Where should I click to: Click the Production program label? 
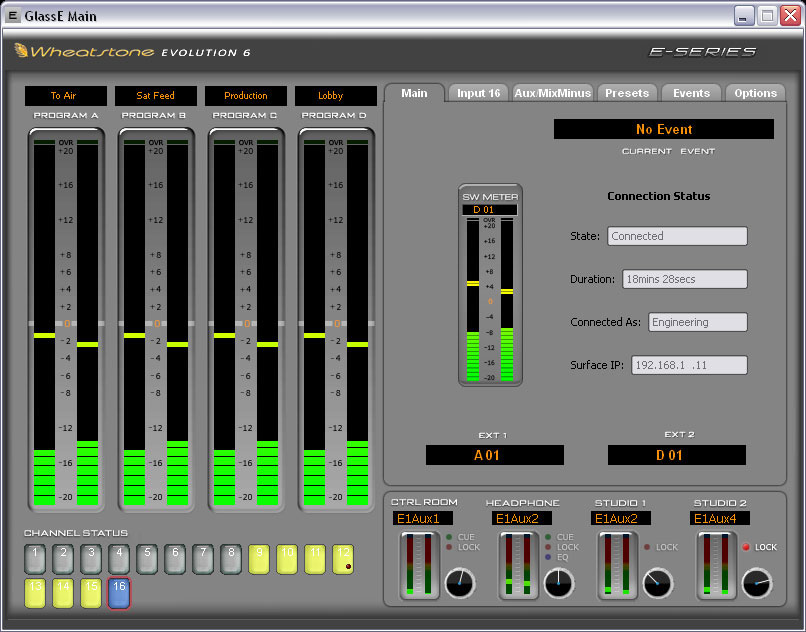[x=246, y=96]
